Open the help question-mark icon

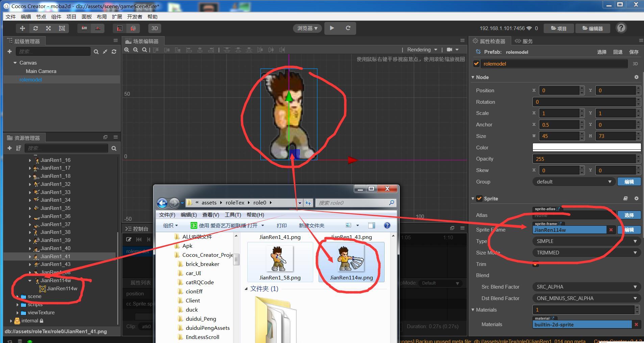621,28
